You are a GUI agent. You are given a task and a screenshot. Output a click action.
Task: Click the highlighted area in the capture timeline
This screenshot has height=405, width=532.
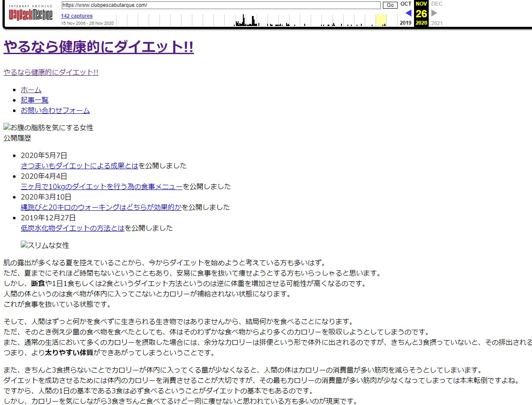381,20
